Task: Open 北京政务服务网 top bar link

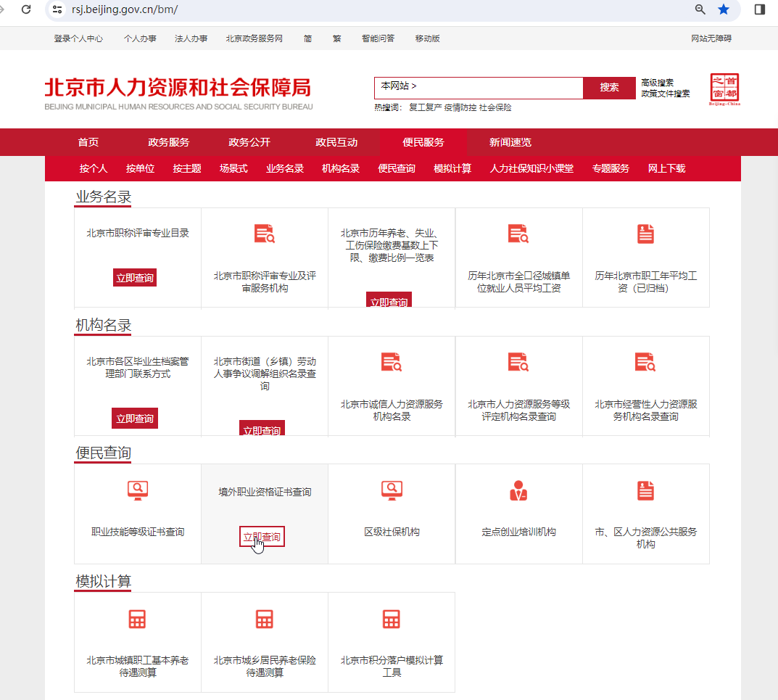Action: pos(254,38)
